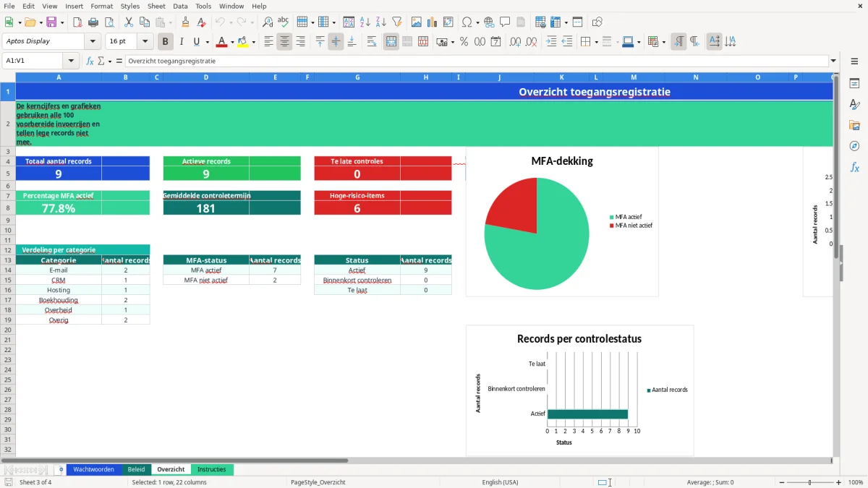Click the Insert image icon

click(416, 22)
